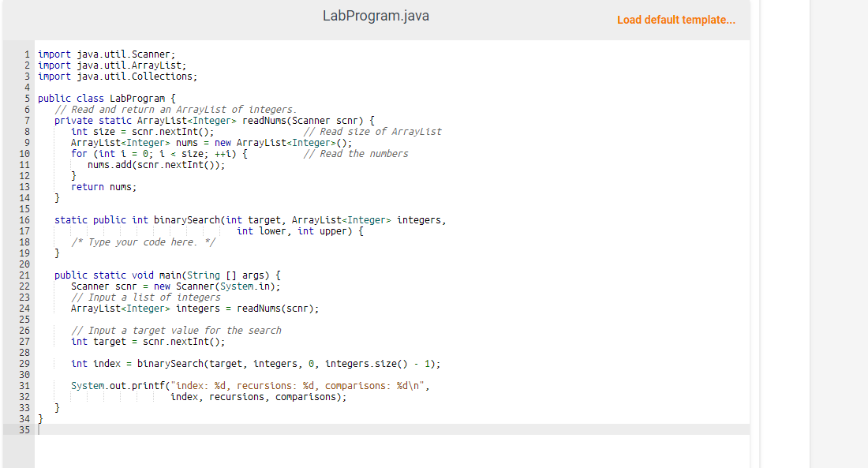
Task: Click the Load default template link
Action: point(675,20)
